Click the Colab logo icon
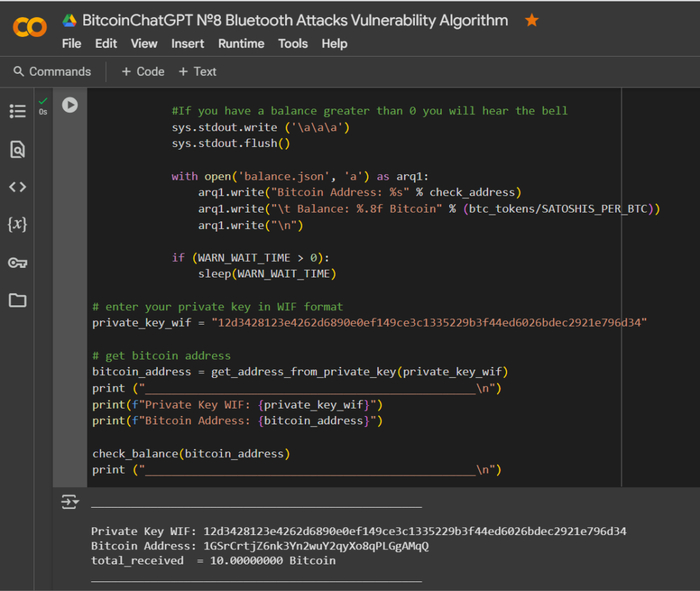 (30, 27)
